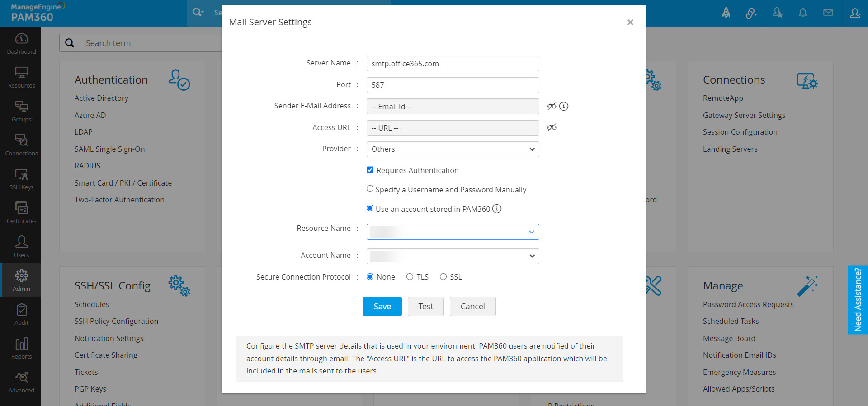Choose TLS as secure connection protocol
The width and height of the screenshot is (868, 406).
point(410,277)
